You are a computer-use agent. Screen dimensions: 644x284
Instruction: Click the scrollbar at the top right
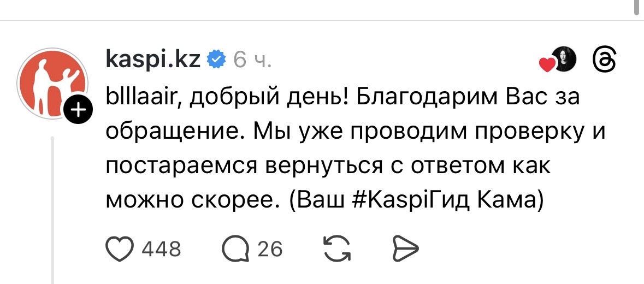pos(635,7)
